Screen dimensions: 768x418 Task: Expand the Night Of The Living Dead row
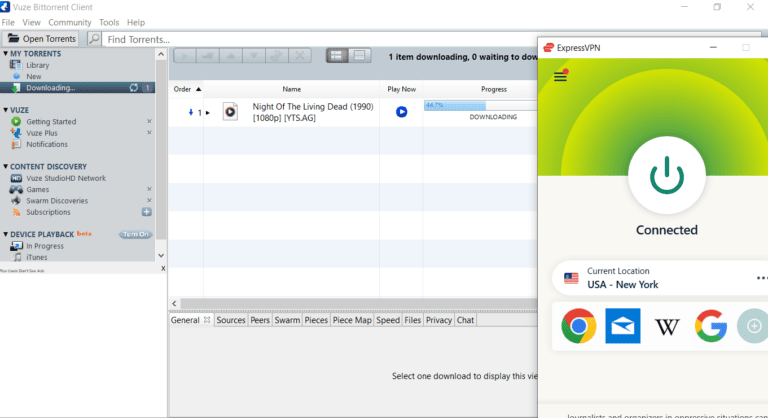tap(208, 112)
